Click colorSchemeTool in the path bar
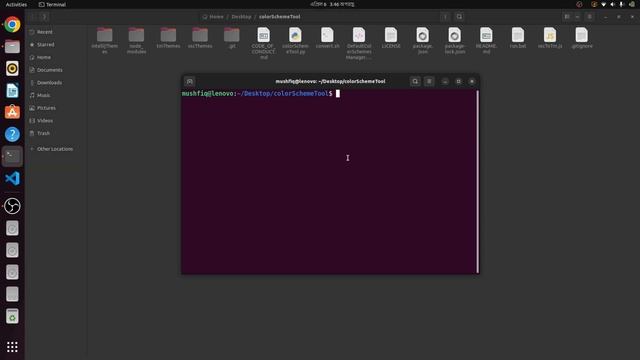640x360 pixels. (280, 17)
